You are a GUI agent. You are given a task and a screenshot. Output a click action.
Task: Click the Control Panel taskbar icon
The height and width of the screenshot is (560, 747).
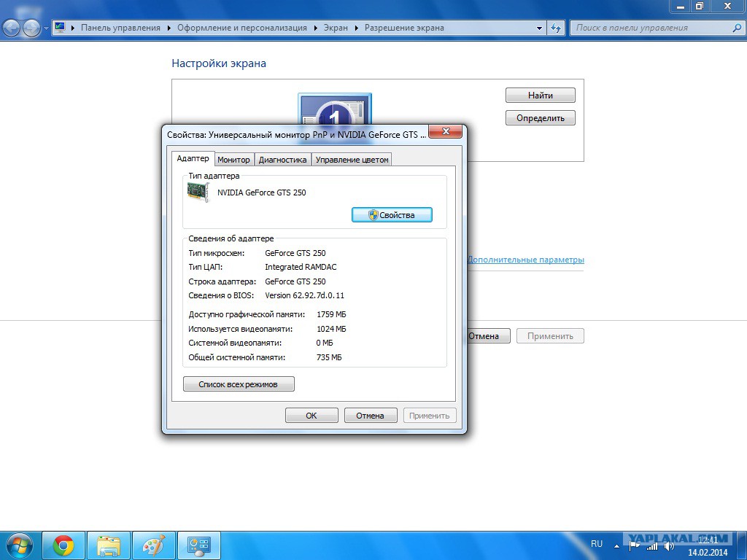coord(198,545)
